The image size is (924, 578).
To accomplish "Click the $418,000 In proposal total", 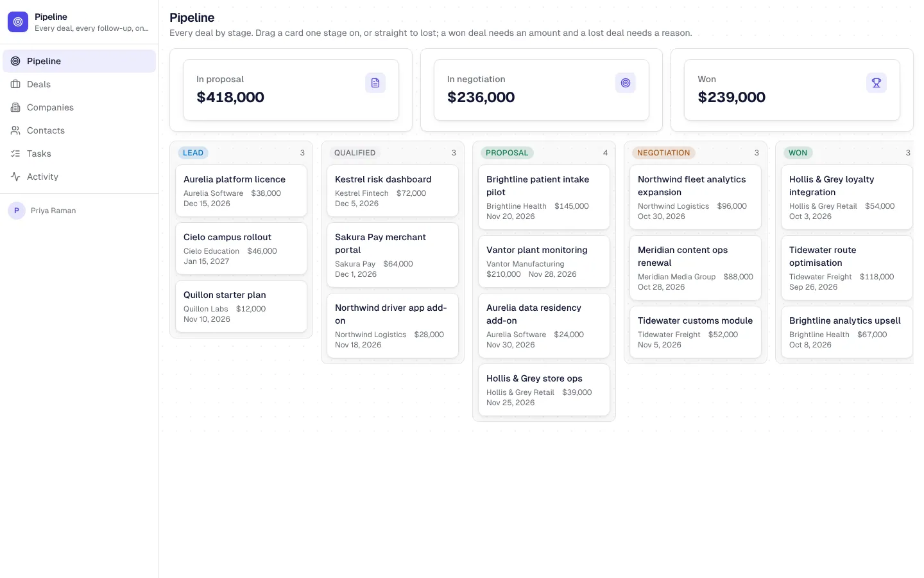I will (230, 97).
